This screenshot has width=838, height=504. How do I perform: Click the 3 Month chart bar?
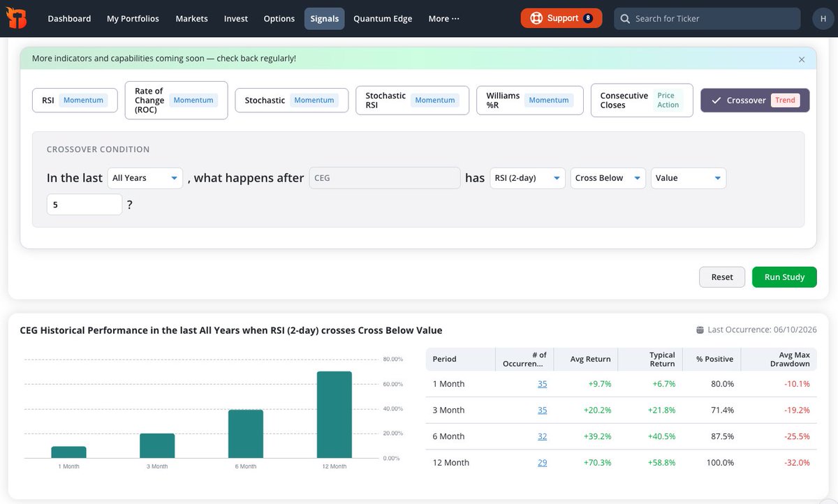pyautogui.click(x=157, y=446)
